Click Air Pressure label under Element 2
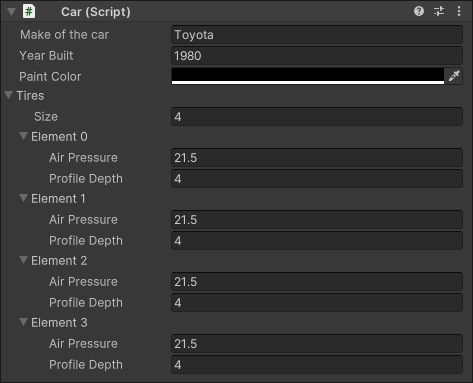 pos(83,282)
